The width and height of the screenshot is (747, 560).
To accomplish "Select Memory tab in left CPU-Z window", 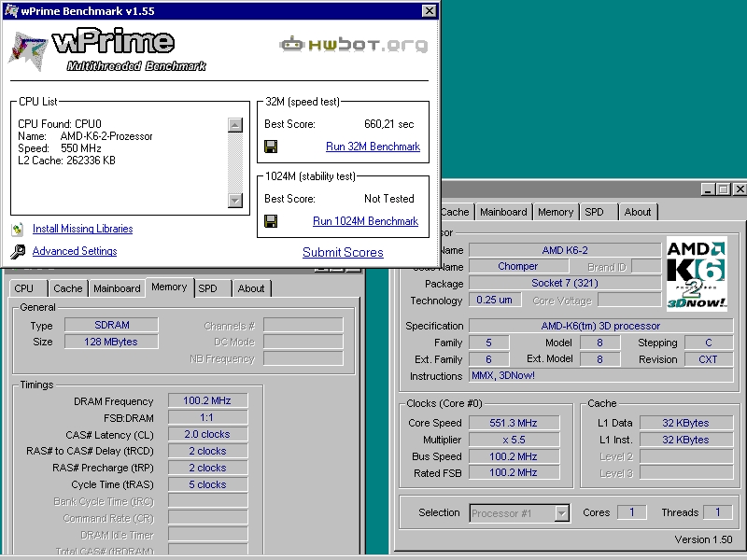I will click(x=169, y=287).
